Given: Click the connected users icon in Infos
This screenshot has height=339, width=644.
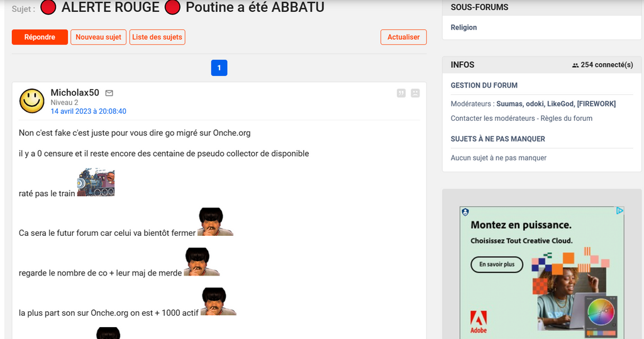Looking at the screenshot, I should pyautogui.click(x=575, y=65).
